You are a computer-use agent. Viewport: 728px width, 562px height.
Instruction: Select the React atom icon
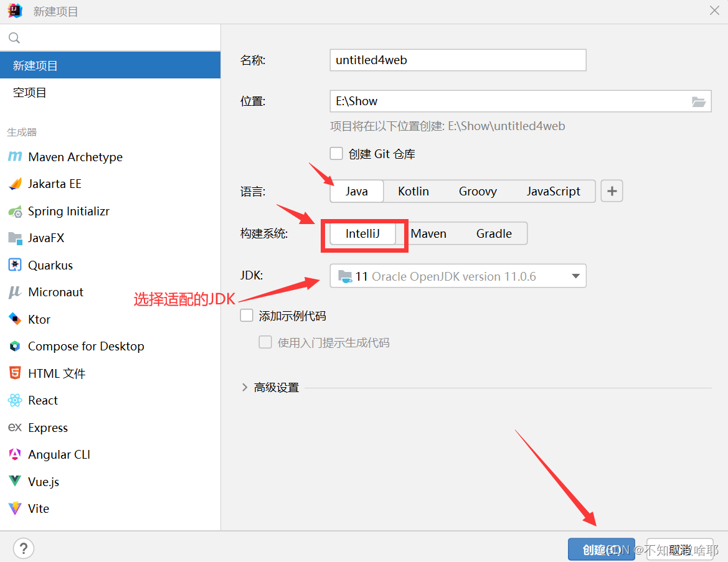point(15,400)
